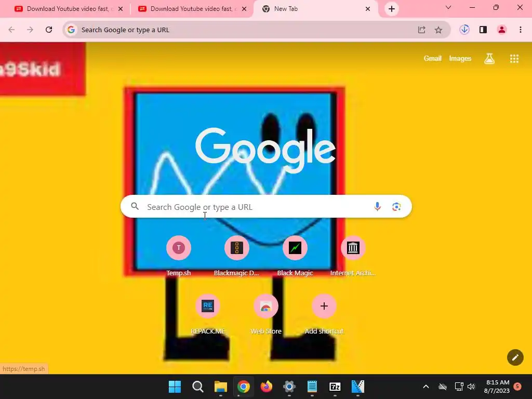Click the share page icon in address bar
This screenshot has width=532, height=399.
pyautogui.click(x=421, y=30)
